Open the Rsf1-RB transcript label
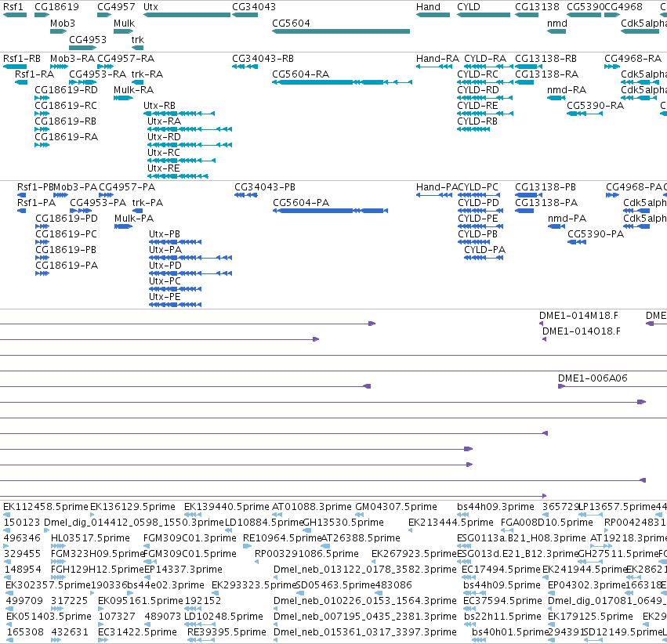667x644 pixels. pyautogui.click(x=22, y=59)
